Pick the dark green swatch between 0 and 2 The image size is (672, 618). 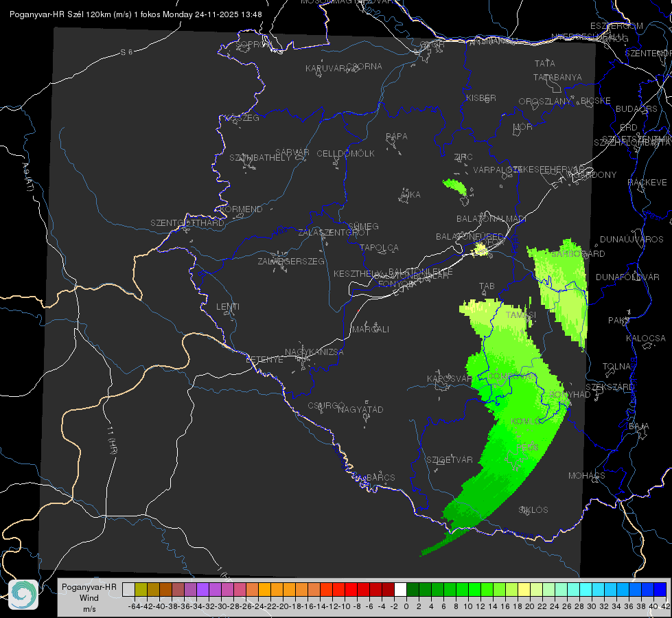click(x=413, y=589)
